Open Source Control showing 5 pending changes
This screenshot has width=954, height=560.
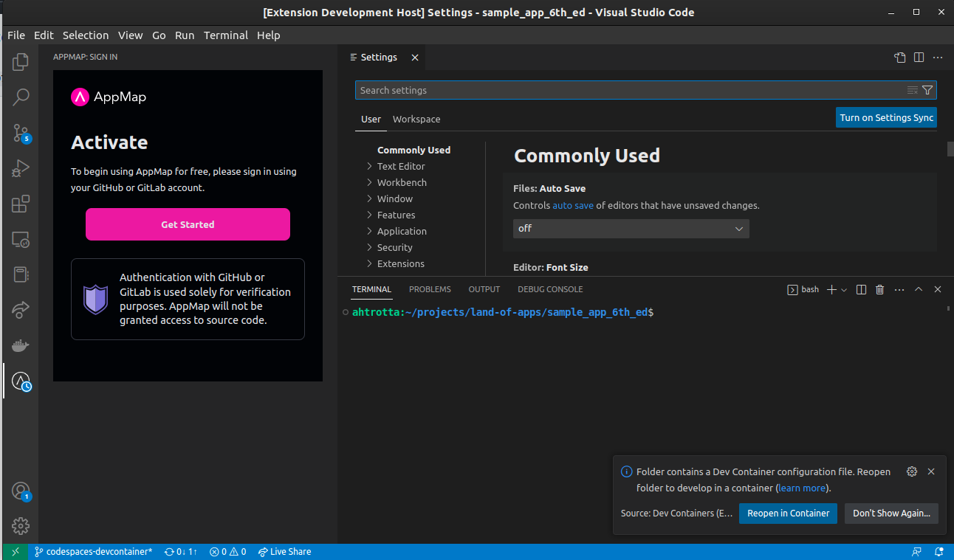(20, 133)
